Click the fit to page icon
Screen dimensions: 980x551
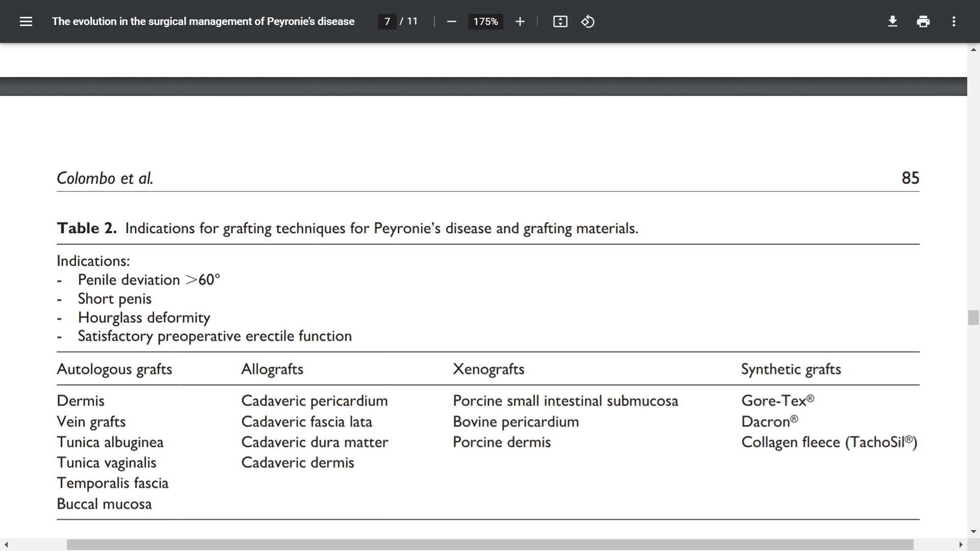pos(560,21)
